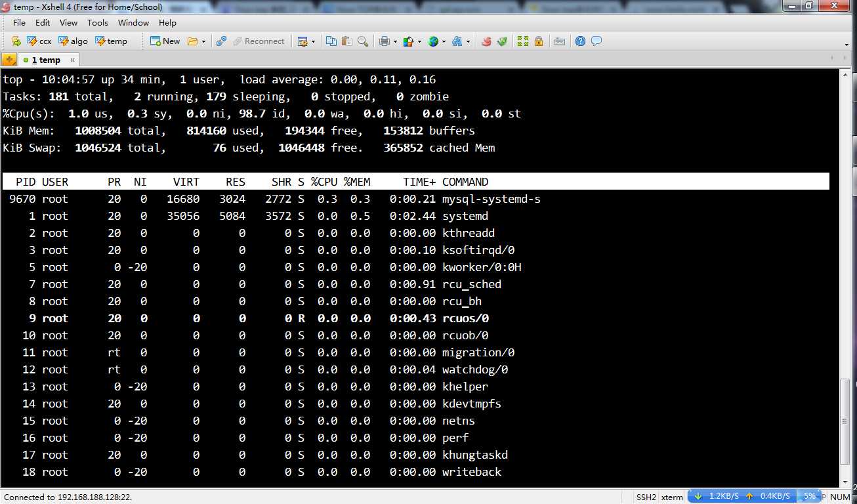This screenshot has width=857, height=504.
Task: Click the 'kworker/0:0H' command text
Action: click(x=482, y=267)
